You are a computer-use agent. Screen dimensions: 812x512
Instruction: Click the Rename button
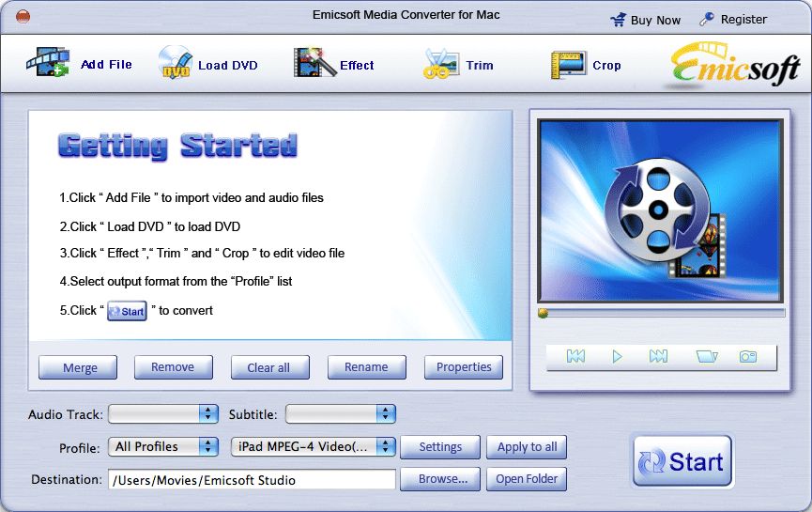[367, 367]
